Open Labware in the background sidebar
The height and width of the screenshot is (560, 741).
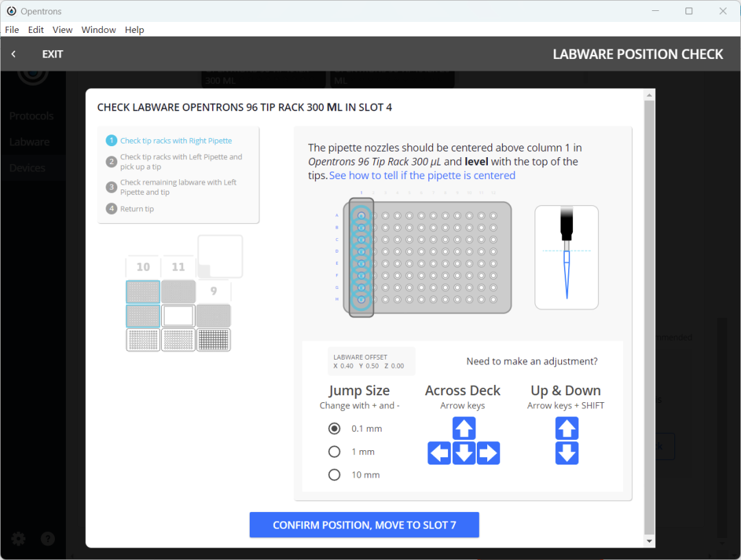coord(30,142)
